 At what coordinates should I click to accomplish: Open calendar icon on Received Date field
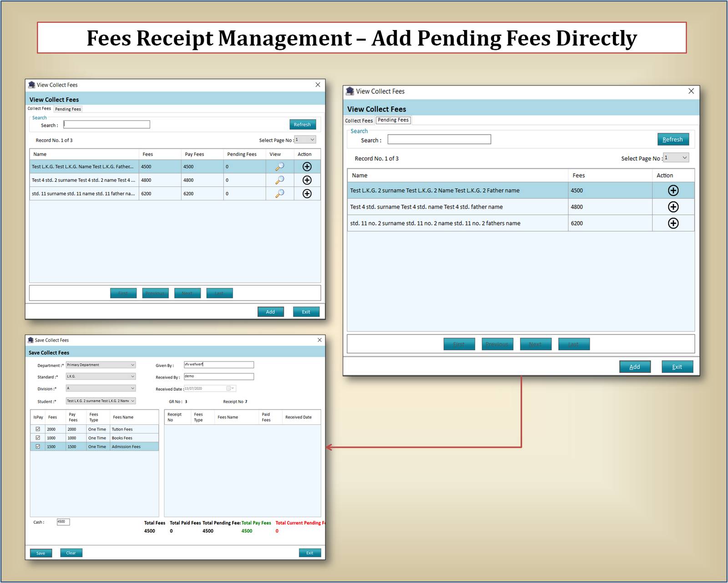[x=228, y=388]
